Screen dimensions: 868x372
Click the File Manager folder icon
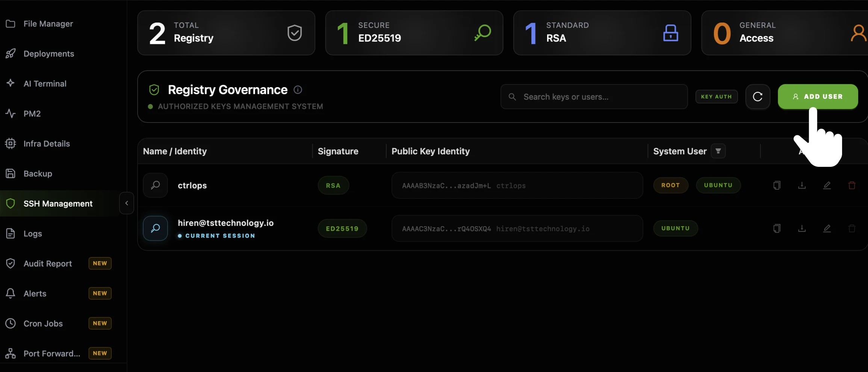pyautogui.click(x=11, y=24)
